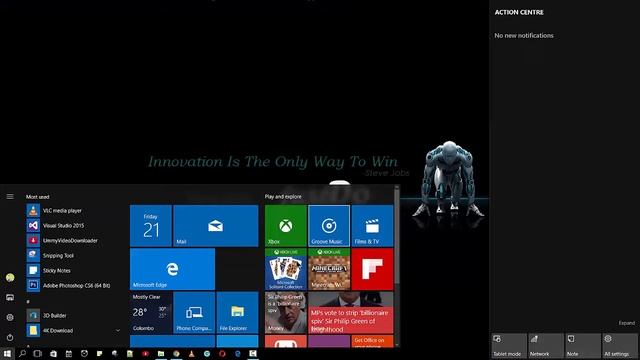
Task: Open the user account icon in Start
Action: point(10,278)
